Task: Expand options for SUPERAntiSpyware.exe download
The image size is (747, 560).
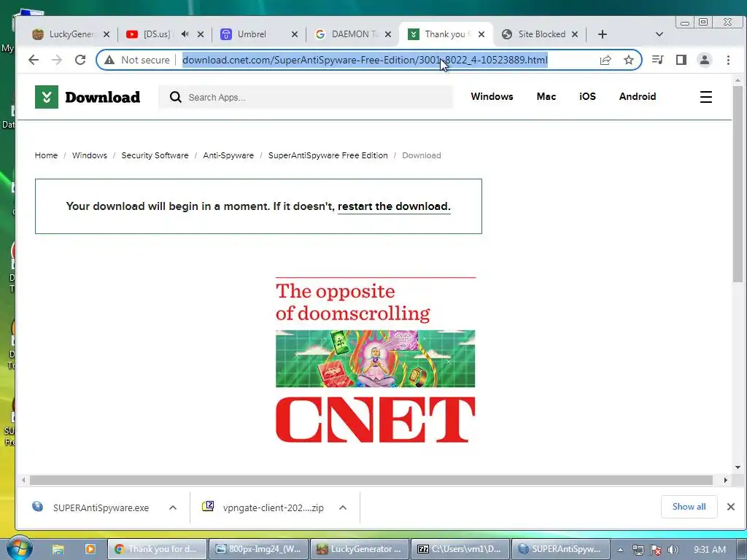Action: pyautogui.click(x=173, y=507)
